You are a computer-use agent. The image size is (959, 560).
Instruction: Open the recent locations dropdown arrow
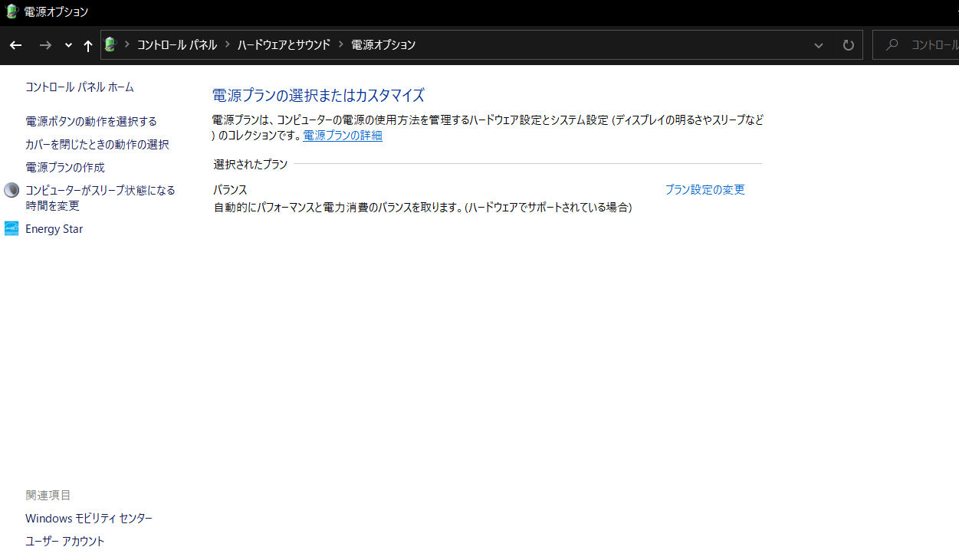68,45
